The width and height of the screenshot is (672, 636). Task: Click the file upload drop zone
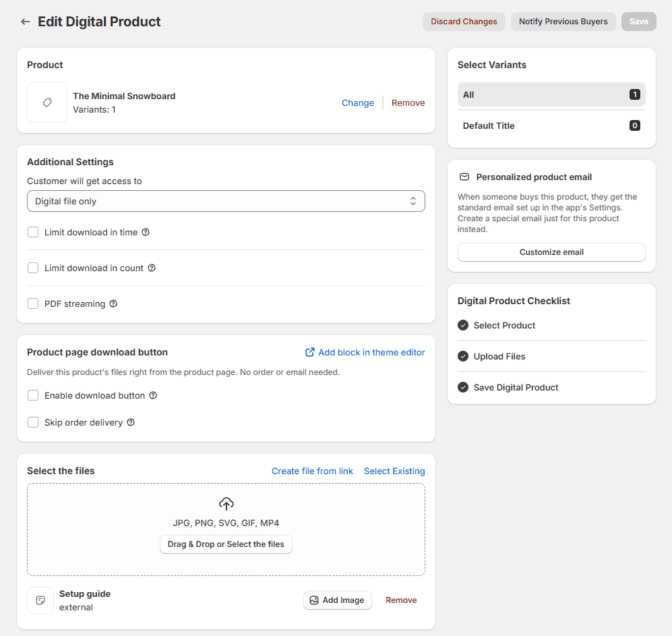coord(226,529)
